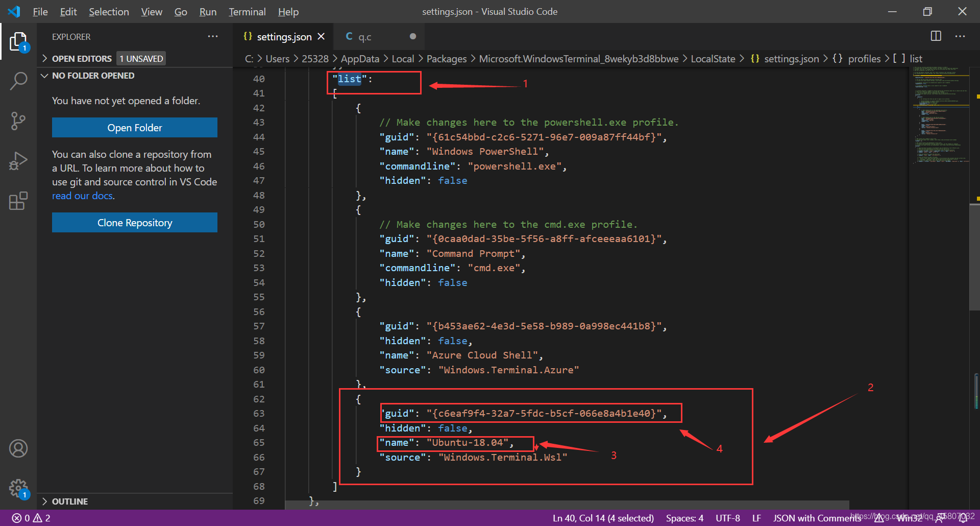Open the Manage gear icon

click(18, 488)
